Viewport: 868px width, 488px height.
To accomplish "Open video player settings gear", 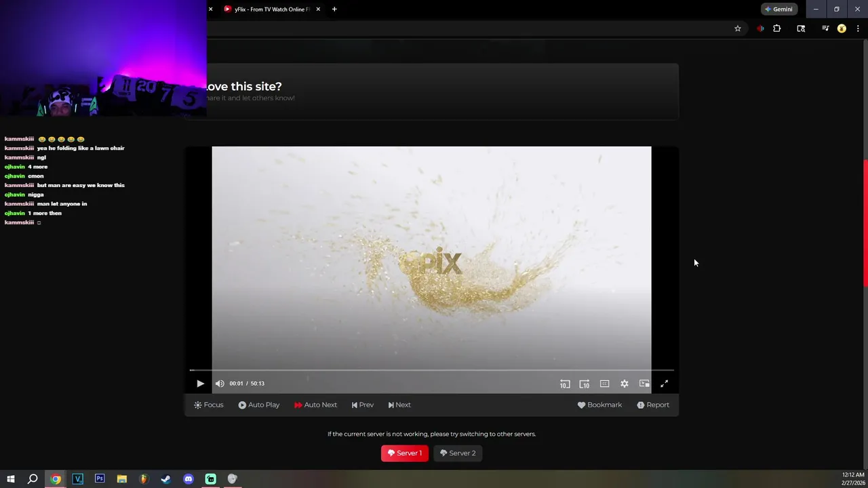I will [x=625, y=384].
